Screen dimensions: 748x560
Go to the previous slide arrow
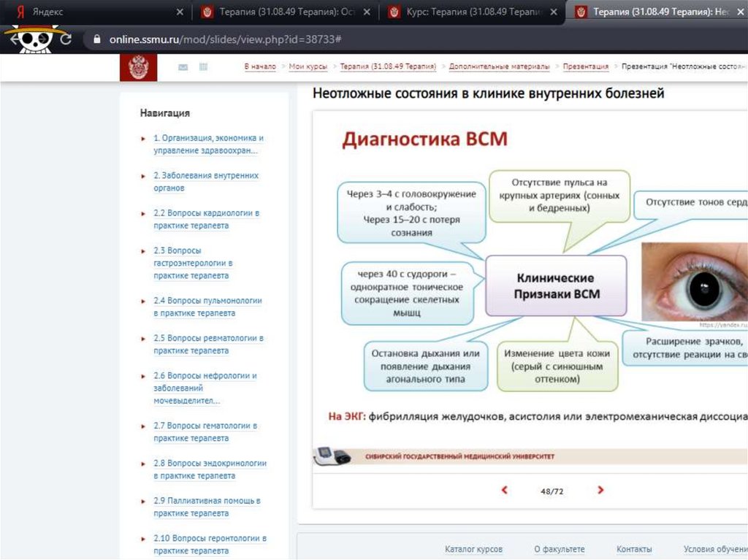(504, 490)
